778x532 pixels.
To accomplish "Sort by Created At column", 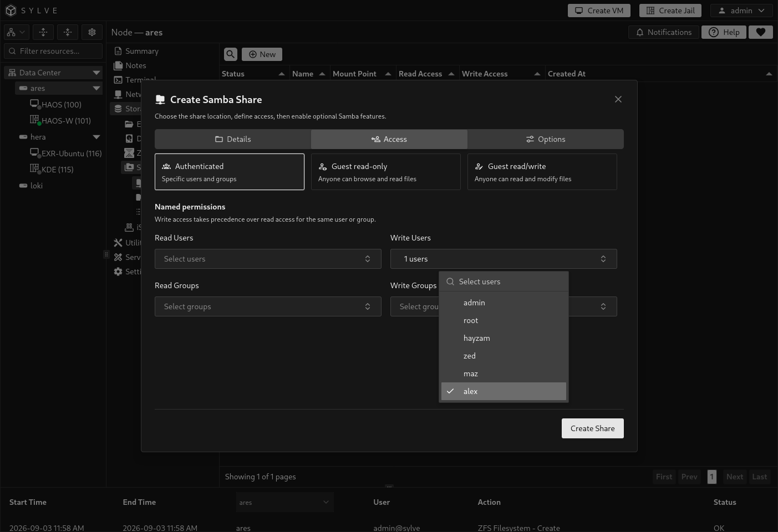I will pos(660,74).
